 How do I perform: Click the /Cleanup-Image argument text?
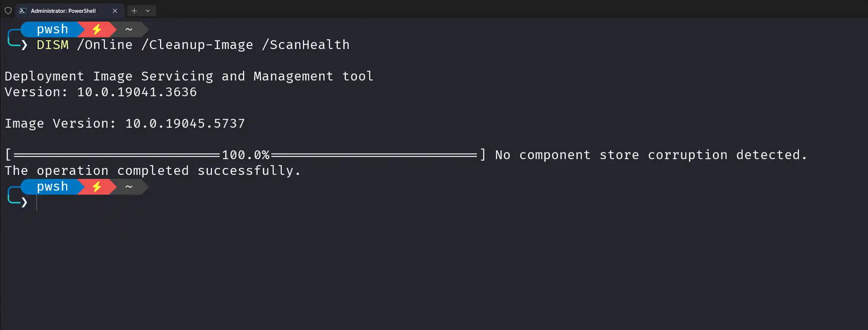coord(197,45)
